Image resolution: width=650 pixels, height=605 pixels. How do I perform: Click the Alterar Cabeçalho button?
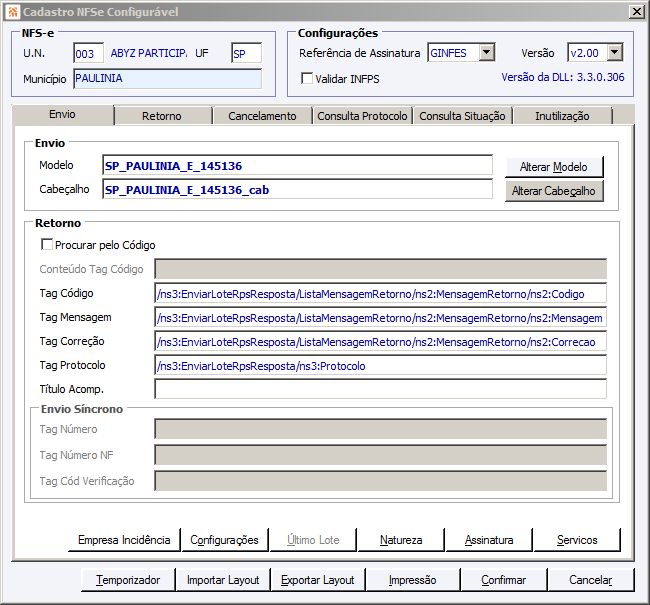(x=554, y=191)
